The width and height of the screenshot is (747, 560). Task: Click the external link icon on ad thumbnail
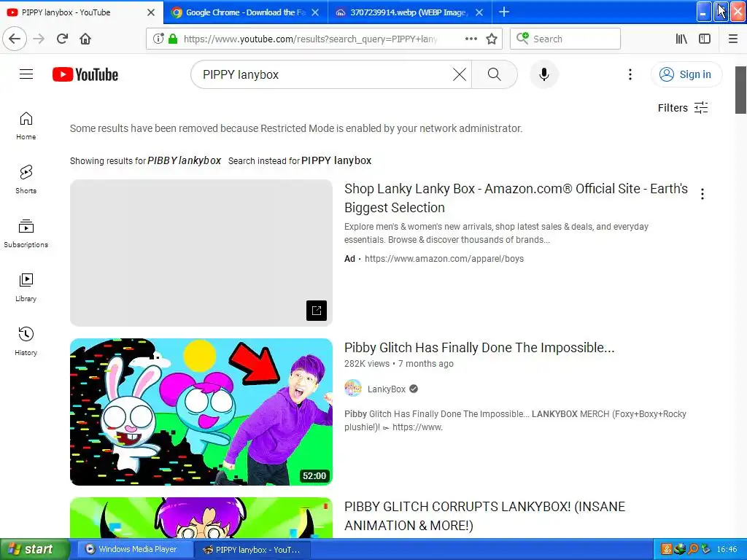[x=317, y=311]
